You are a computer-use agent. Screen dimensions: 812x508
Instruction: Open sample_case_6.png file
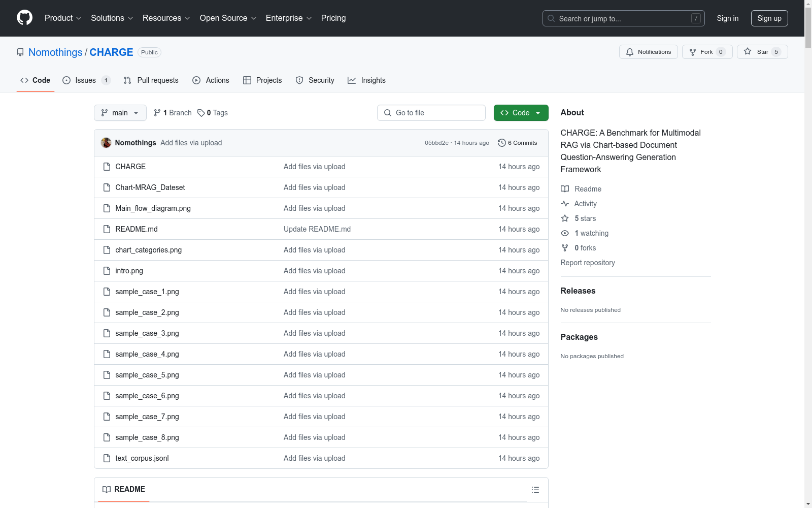point(147,396)
